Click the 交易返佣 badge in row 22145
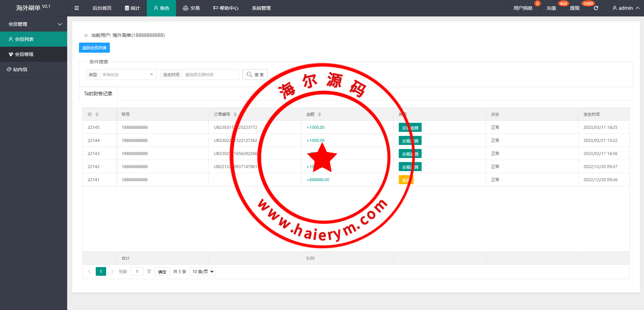 pos(410,127)
